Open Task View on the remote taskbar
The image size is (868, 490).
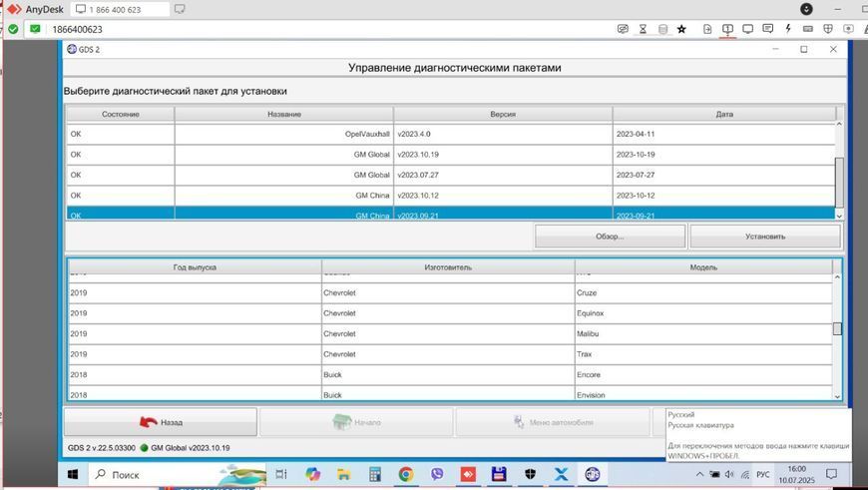click(x=281, y=474)
